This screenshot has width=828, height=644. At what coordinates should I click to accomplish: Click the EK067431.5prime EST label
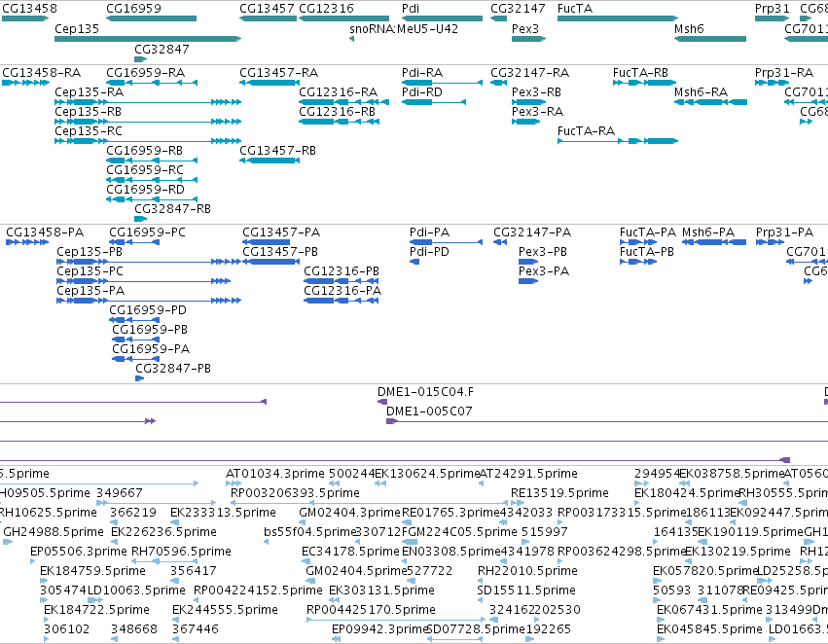coord(709,610)
